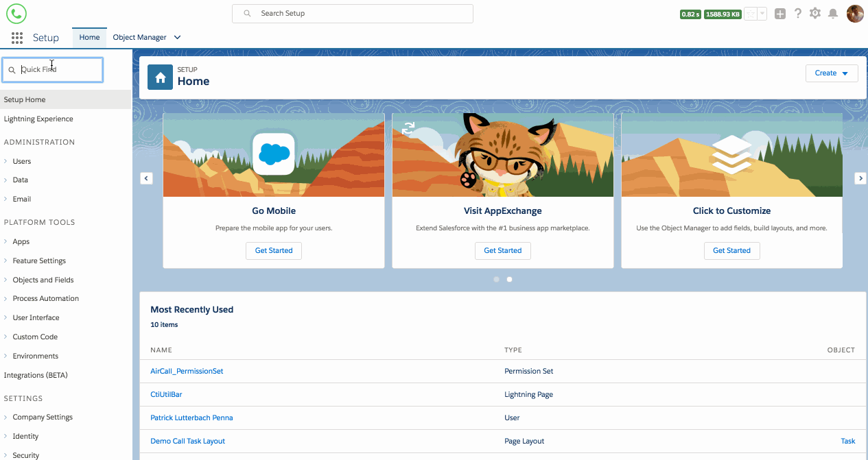Image resolution: width=868 pixels, height=460 pixels.
Task: Switch to the Object Manager tab
Action: coord(139,38)
